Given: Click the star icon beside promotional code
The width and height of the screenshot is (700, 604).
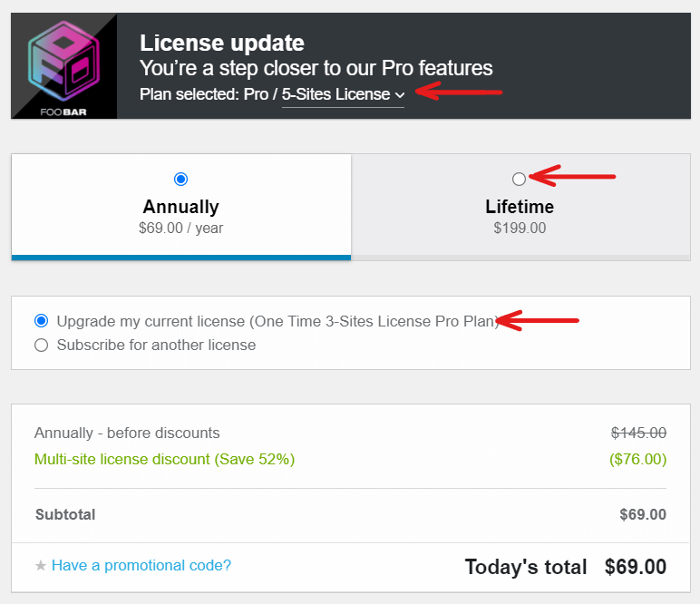Looking at the screenshot, I should pyautogui.click(x=41, y=566).
